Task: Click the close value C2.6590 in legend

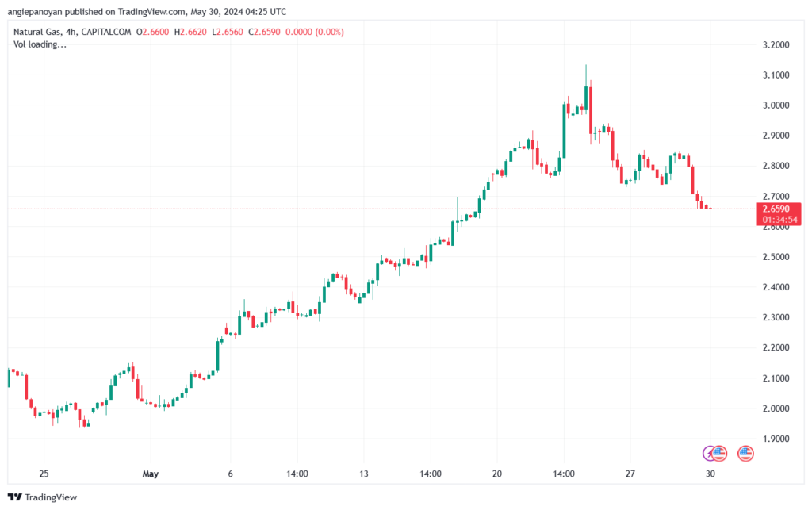Action: tap(264, 32)
